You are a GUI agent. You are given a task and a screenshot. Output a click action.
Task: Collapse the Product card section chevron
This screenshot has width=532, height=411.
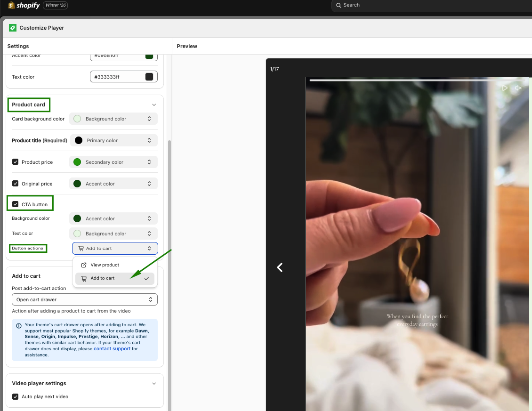[x=153, y=105]
